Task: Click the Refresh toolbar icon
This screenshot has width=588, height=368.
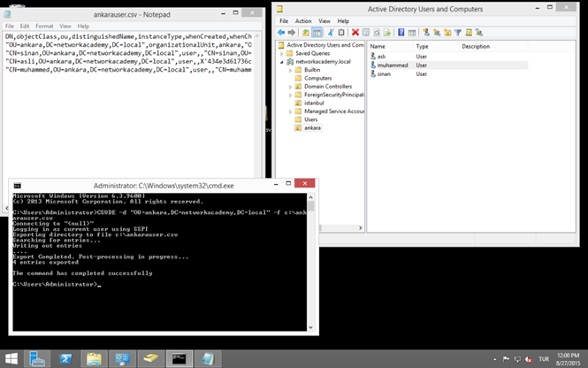Action: point(377,33)
